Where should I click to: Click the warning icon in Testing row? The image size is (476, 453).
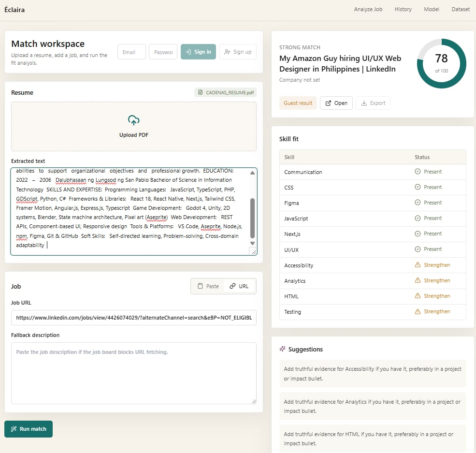[418, 311]
